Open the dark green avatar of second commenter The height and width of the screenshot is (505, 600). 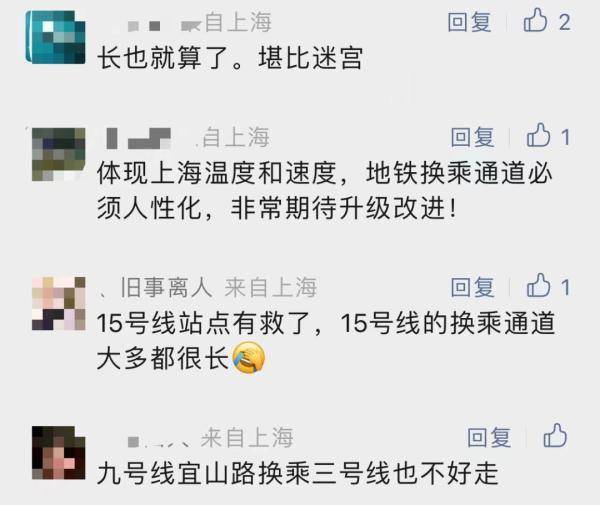click(x=59, y=154)
